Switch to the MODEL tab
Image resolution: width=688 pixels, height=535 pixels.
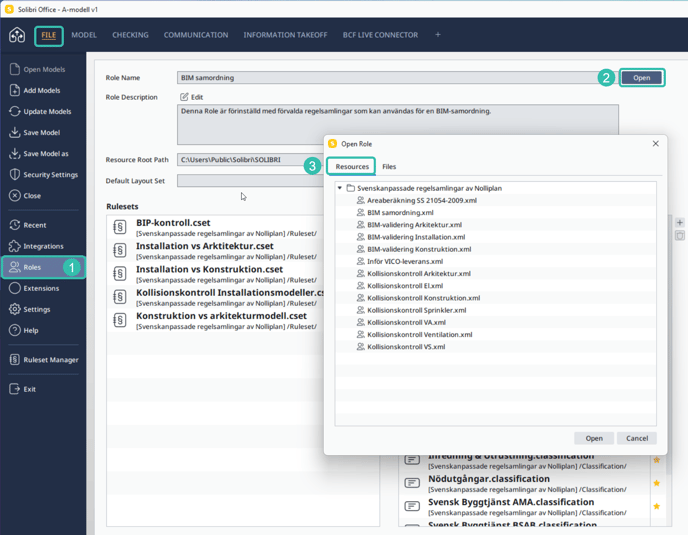click(x=84, y=35)
